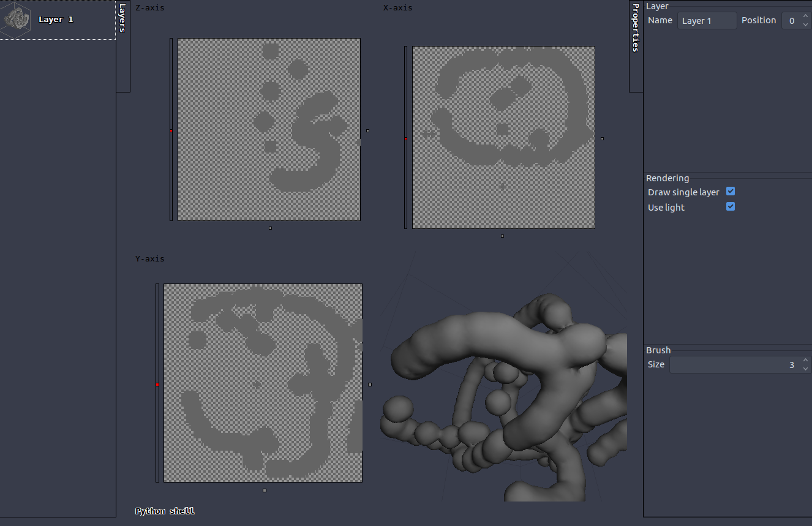
Task: Click the X-axis view label
Action: (x=398, y=8)
